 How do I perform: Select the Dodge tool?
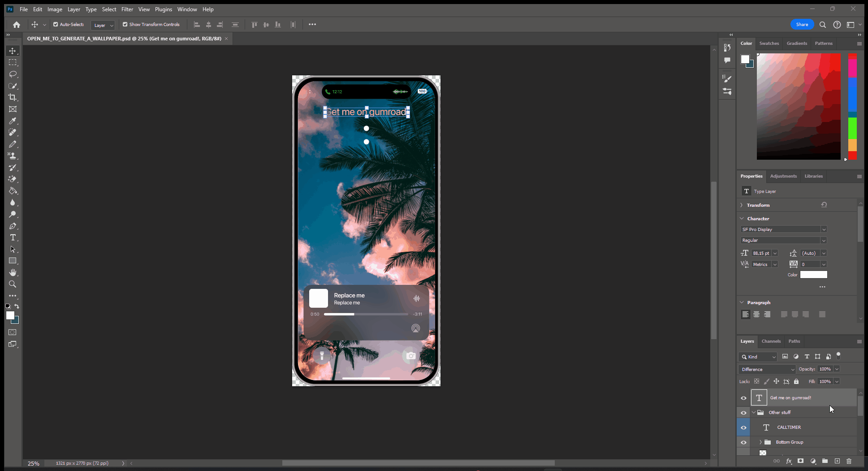pyautogui.click(x=13, y=214)
